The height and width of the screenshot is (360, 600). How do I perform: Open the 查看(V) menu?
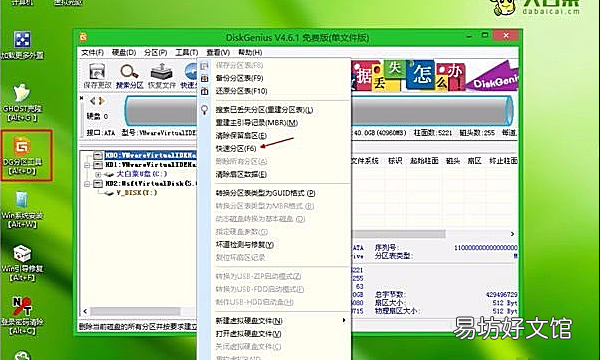(218, 52)
